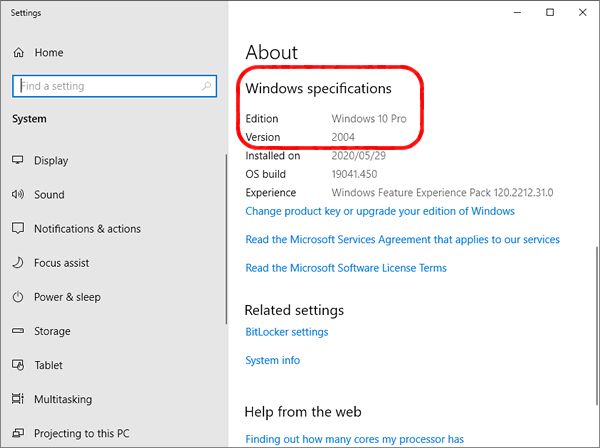The width and height of the screenshot is (600, 448).
Task: Open the System info link
Action: point(272,360)
